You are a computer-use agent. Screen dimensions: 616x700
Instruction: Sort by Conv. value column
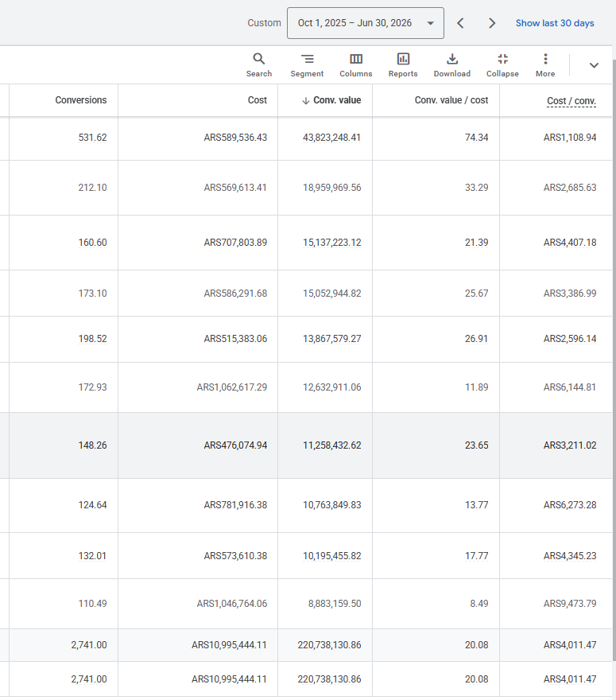tap(331, 100)
